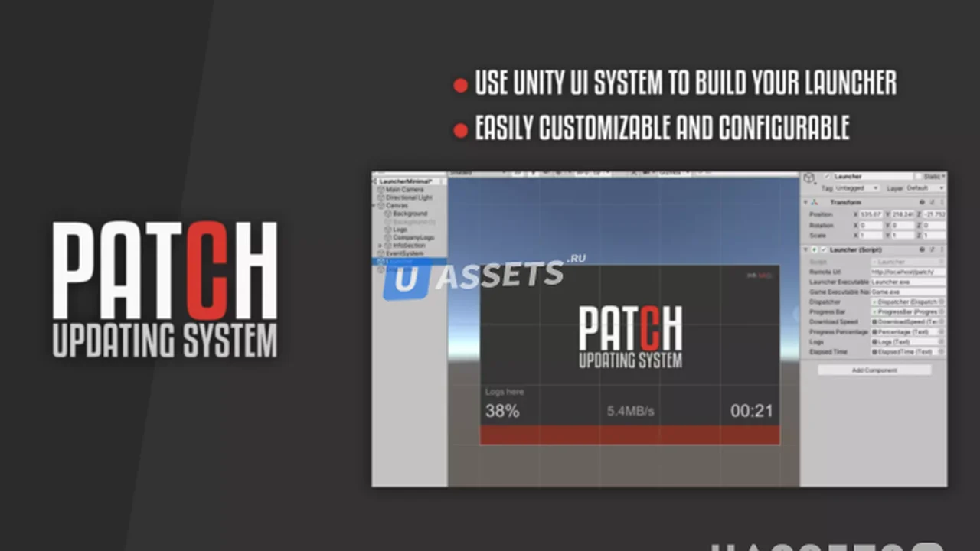Open the Static flags dropdown arrow
The width and height of the screenshot is (980, 551).
tap(943, 177)
